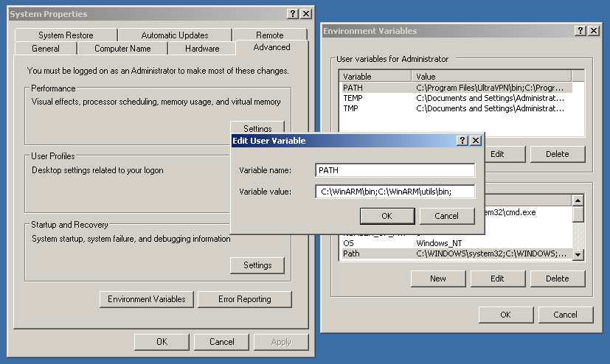
Task: Click the Variable column header in user variables
Action: point(375,76)
